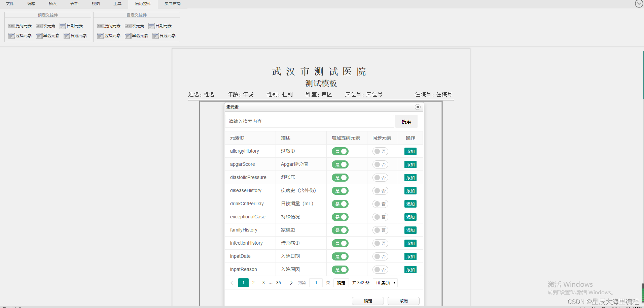Turn off 增加提纲元素 for diastolicPressure
644x308 pixels.
pyautogui.click(x=340, y=178)
